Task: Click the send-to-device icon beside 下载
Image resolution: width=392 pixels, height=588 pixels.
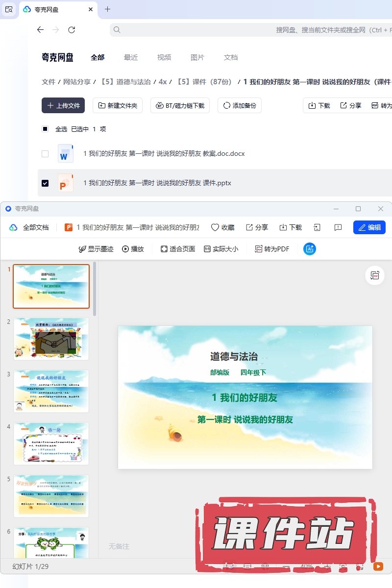Action: coord(317,227)
